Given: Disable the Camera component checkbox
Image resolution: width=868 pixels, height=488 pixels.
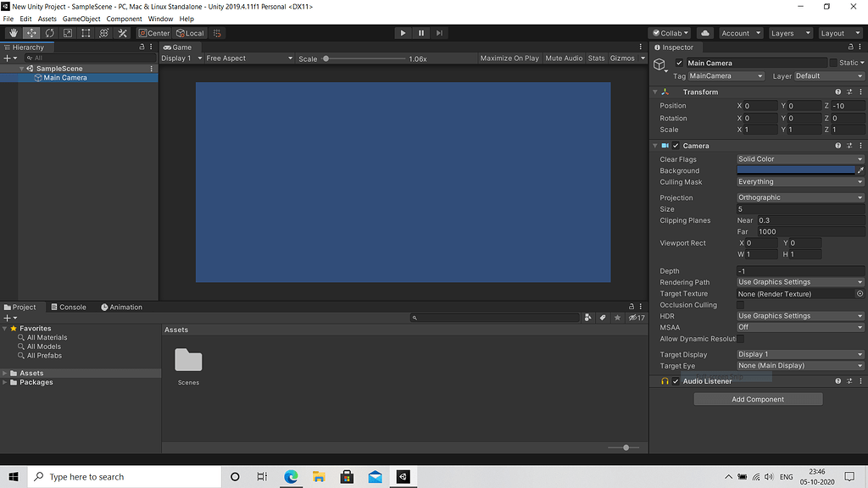Looking at the screenshot, I should [x=676, y=145].
